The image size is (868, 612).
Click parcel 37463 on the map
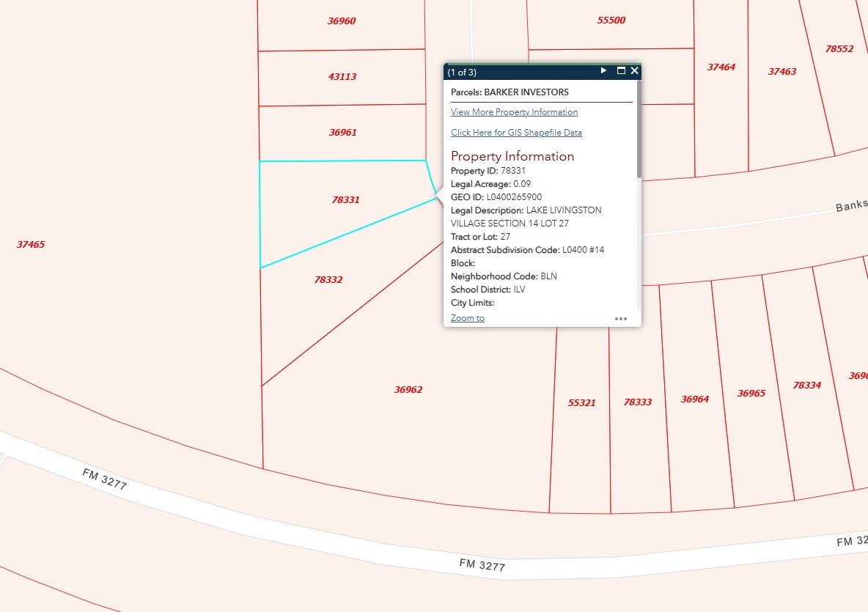[781, 72]
